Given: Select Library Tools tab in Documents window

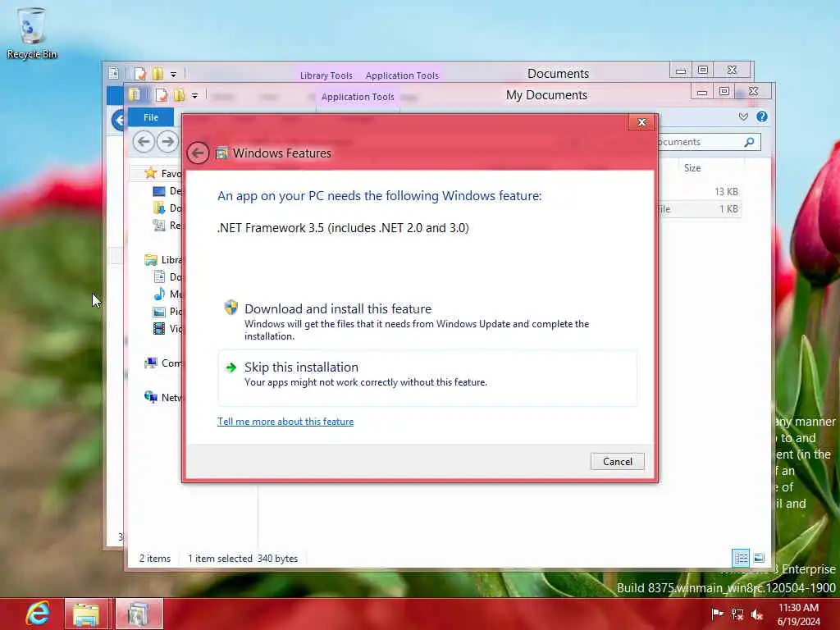Looking at the screenshot, I should point(326,75).
